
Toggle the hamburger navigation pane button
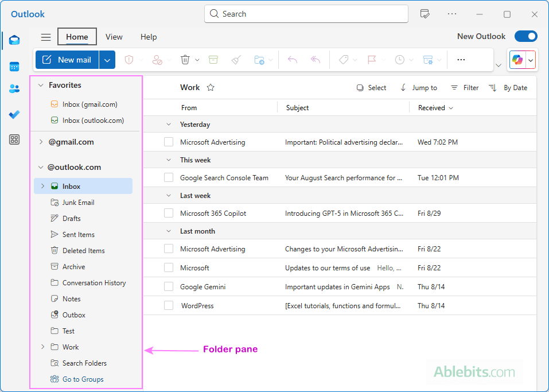[46, 37]
